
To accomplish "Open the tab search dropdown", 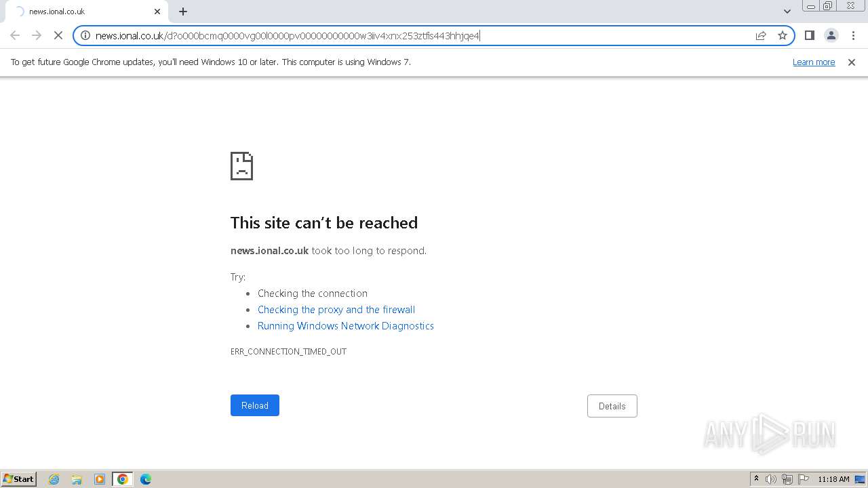I will (787, 12).
